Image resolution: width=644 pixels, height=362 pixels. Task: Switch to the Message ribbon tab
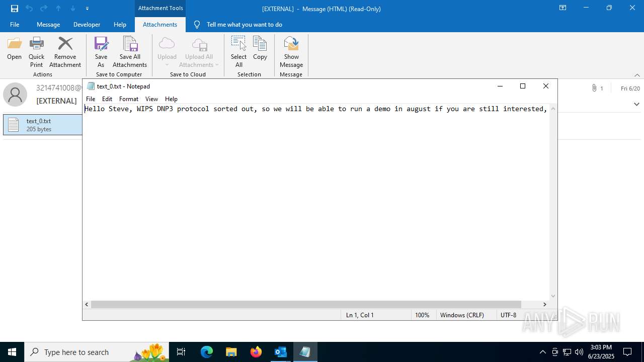[x=48, y=25]
